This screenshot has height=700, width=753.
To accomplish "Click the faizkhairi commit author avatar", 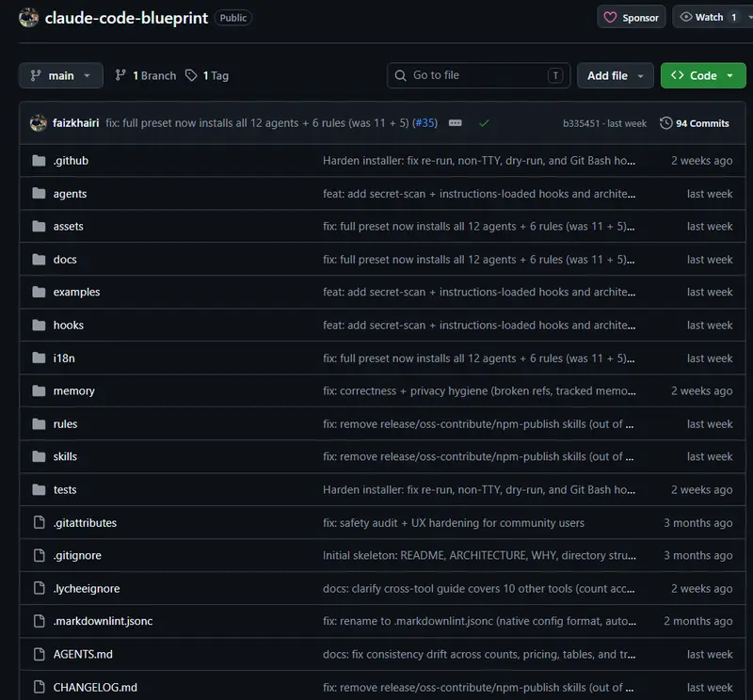I will click(x=39, y=123).
